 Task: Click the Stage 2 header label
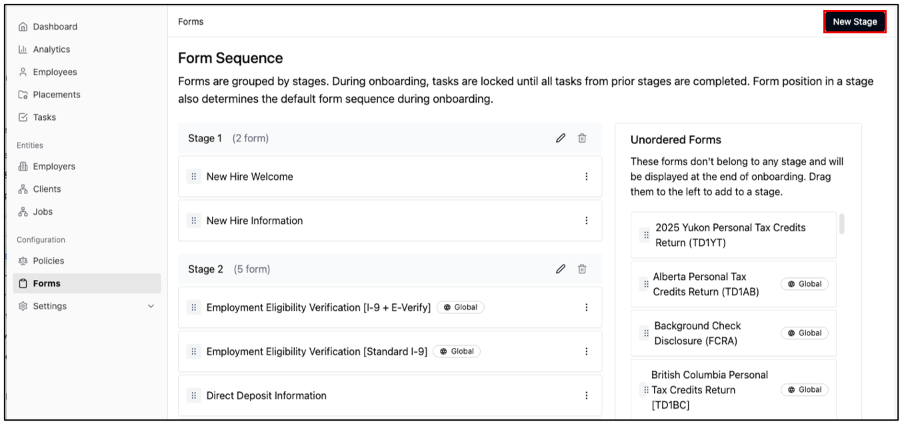pyautogui.click(x=205, y=269)
